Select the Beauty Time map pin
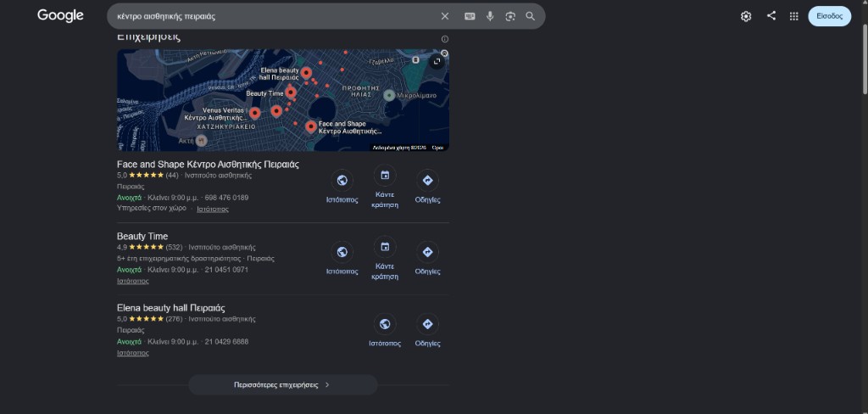Screen dimensions: 868x414 click(291, 92)
